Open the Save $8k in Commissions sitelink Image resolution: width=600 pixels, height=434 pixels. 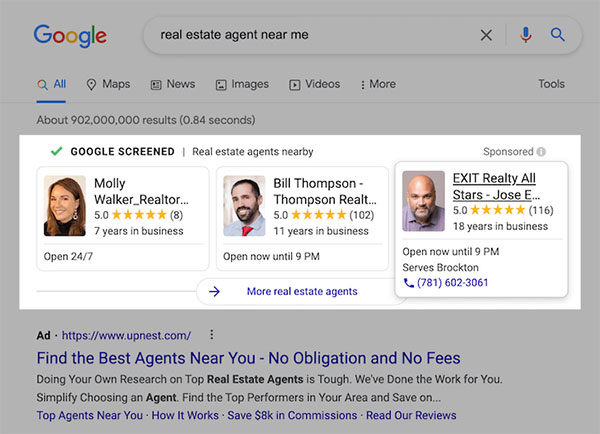[x=292, y=415]
